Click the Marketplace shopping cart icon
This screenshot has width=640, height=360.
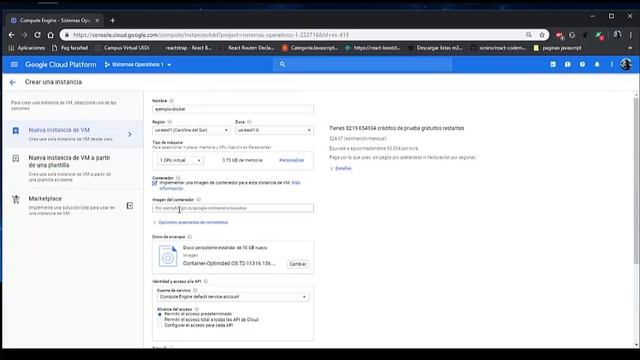16,199
